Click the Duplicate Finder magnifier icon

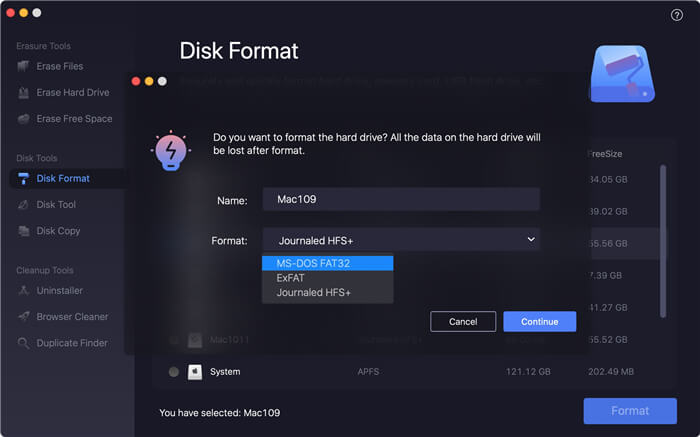pyautogui.click(x=23, y=343)
